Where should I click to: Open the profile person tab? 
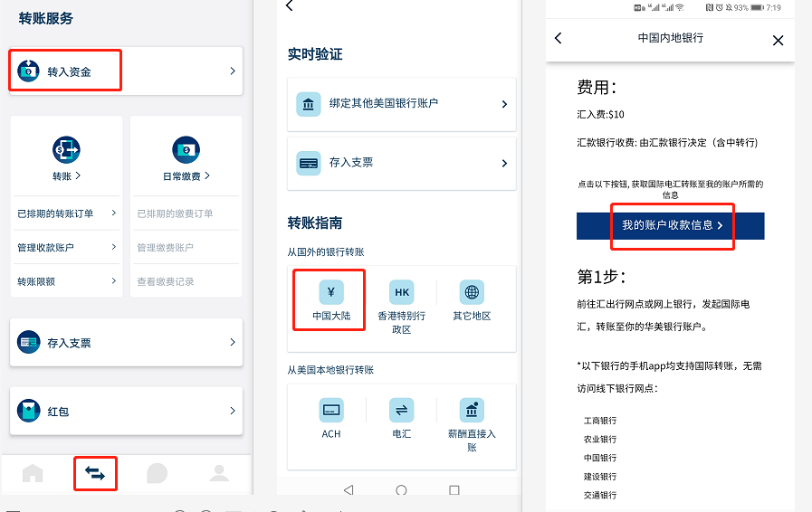219,473
